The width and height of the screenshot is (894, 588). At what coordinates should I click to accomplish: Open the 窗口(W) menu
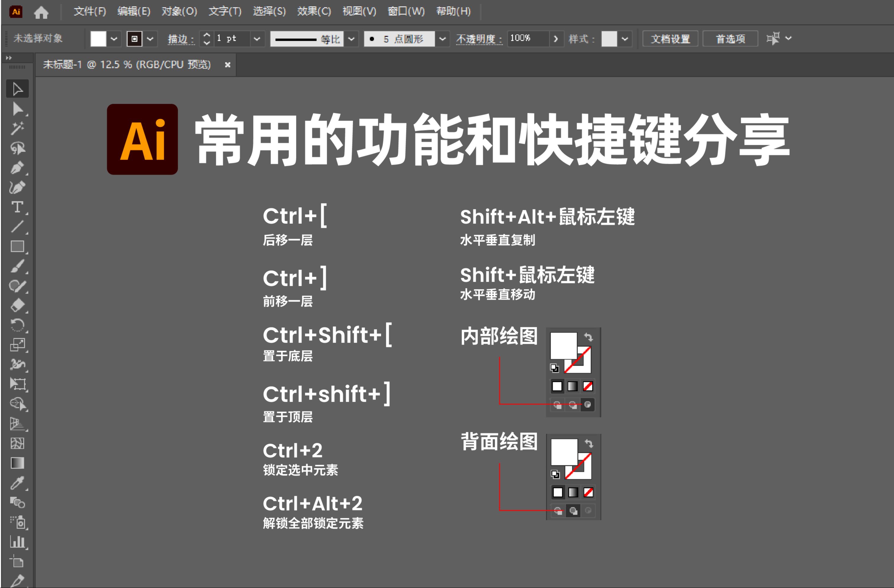406,11
